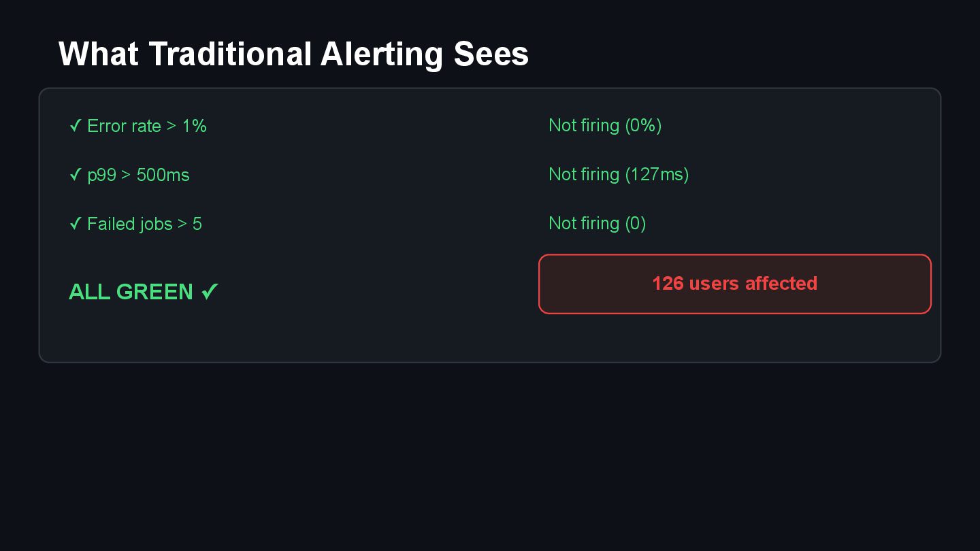Click the number '126' in red box
The image size is (980, 551).
tap(667, 283)
